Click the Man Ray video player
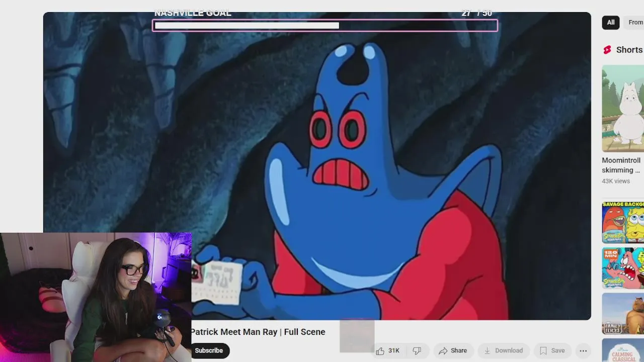644x362 pixels. click(317, 166)
